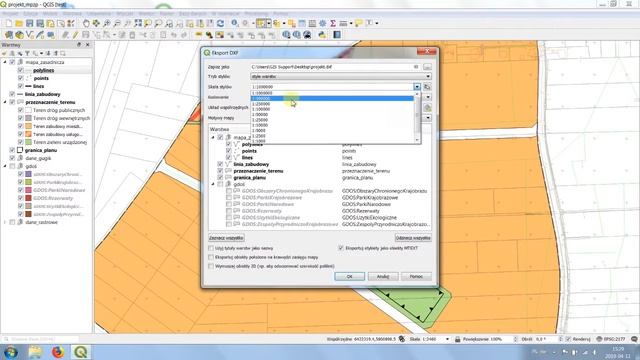This screenshot has width=640, height=360.
Task: Choose 1:100000 from the scale list
Action: point(333,109)
